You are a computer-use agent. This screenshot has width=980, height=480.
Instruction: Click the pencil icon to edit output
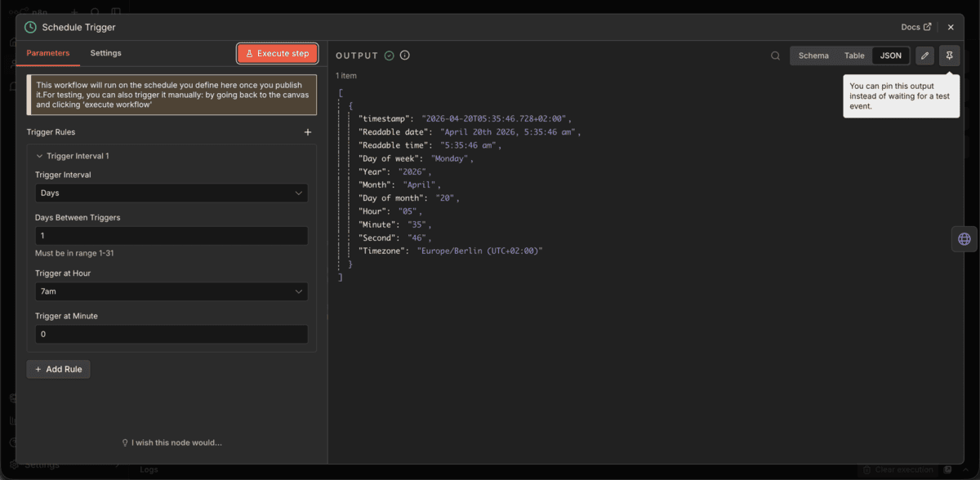(924, 56)
